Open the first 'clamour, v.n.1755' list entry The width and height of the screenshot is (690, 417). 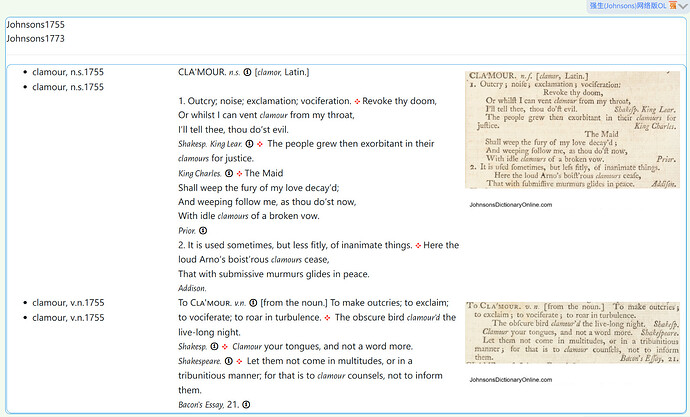point(68,303)
